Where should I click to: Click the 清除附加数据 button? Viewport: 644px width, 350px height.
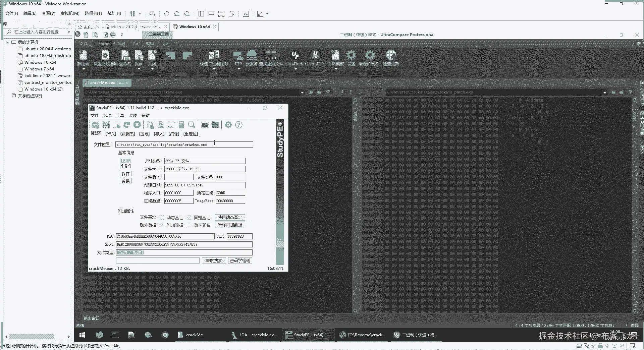pos(230,225)
